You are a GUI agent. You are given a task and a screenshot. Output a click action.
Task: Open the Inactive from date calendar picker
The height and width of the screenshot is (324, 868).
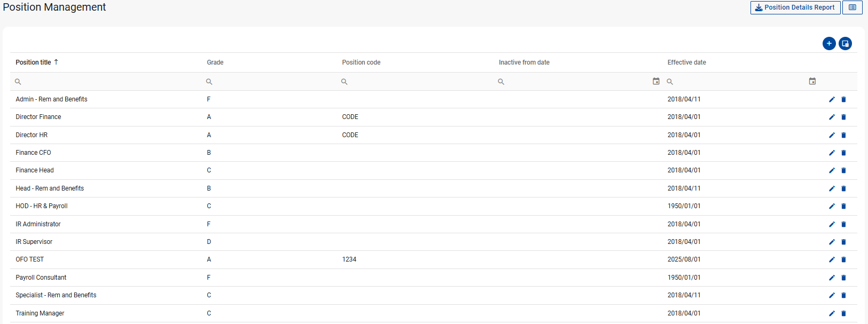(x=656, y=81)
